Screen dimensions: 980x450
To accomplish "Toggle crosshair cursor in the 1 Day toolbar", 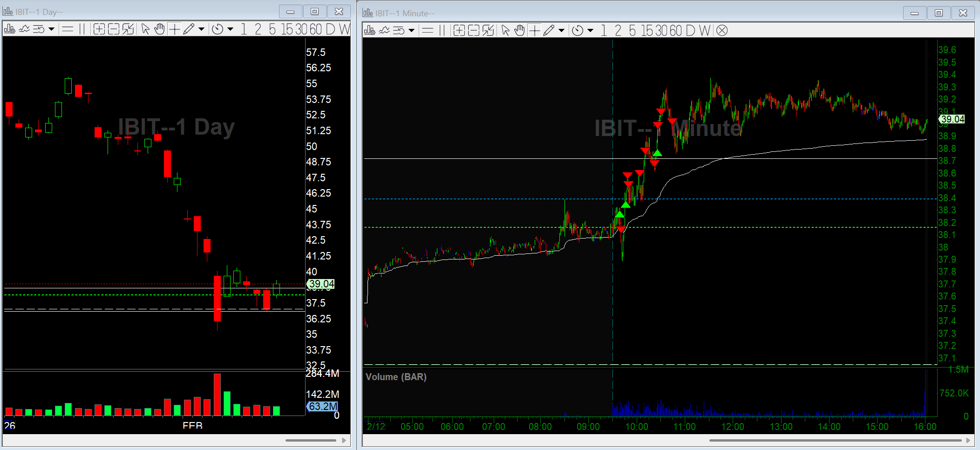I will (174, 29).
